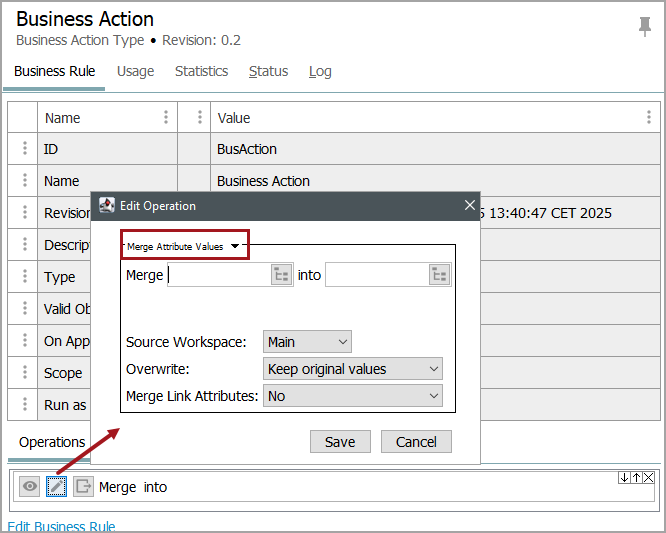The width and height of the screenshot is (666, 533).
Task: Click the export icon beside Merge into
Action: pos(83,486)
